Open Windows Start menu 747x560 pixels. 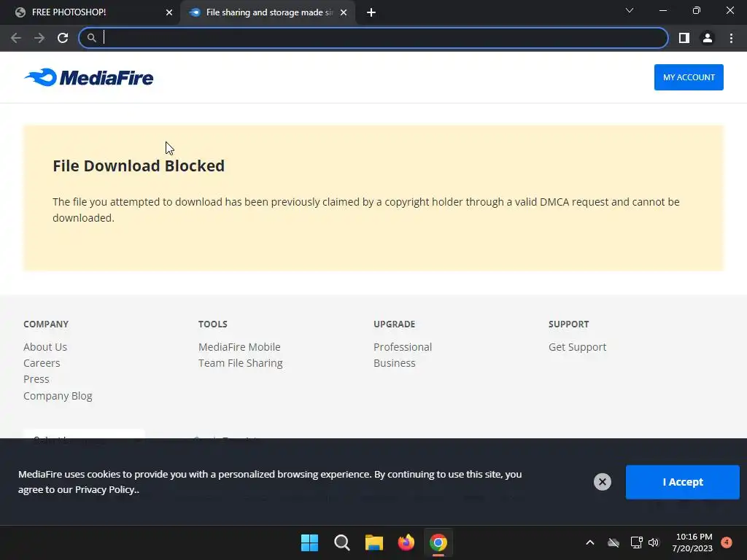pos(309,542)
